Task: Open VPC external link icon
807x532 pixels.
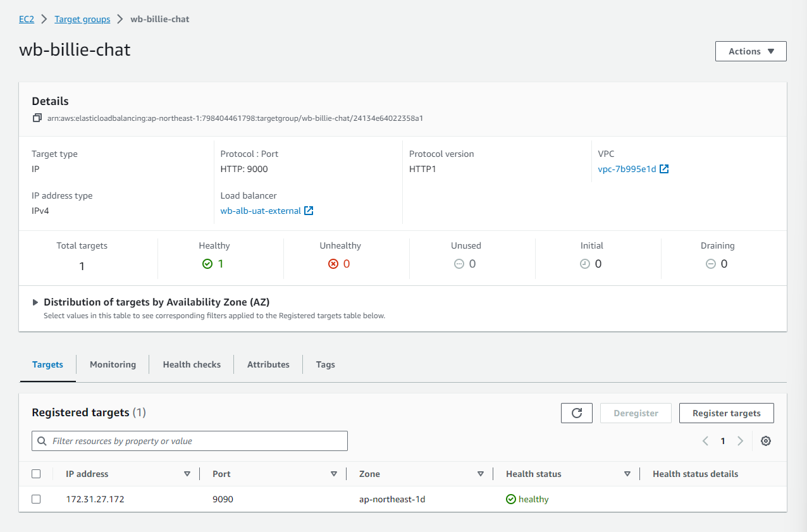Action: point(664,169)
